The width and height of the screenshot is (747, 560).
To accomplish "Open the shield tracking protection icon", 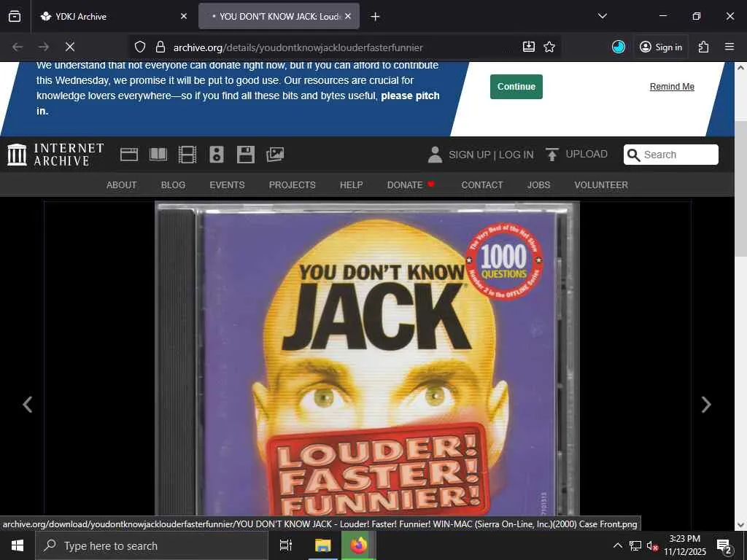I will 139,47.
